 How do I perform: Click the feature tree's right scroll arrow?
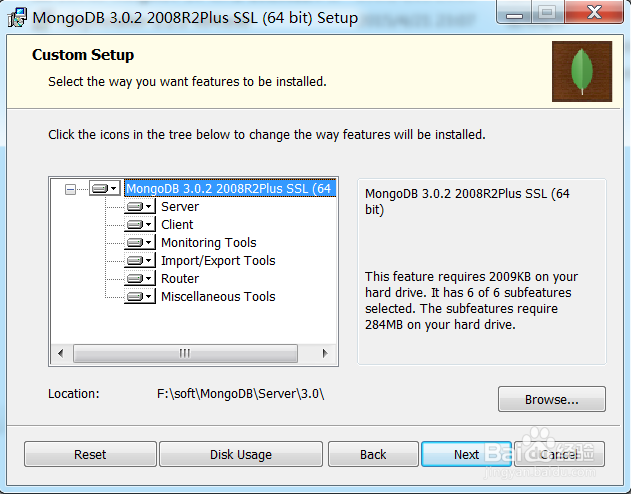pyautogui.click(x=325, y=353)
